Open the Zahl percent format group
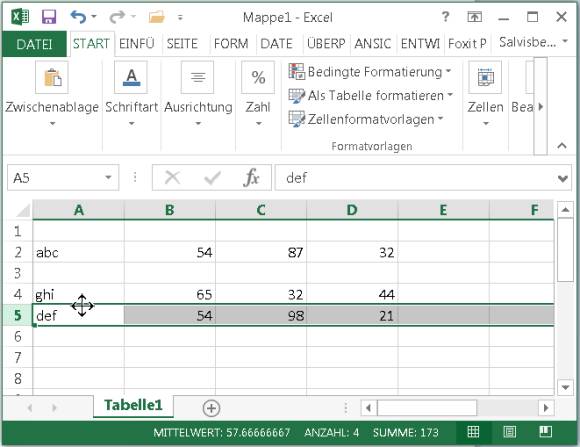580x447 pixels. pos(258,77)
